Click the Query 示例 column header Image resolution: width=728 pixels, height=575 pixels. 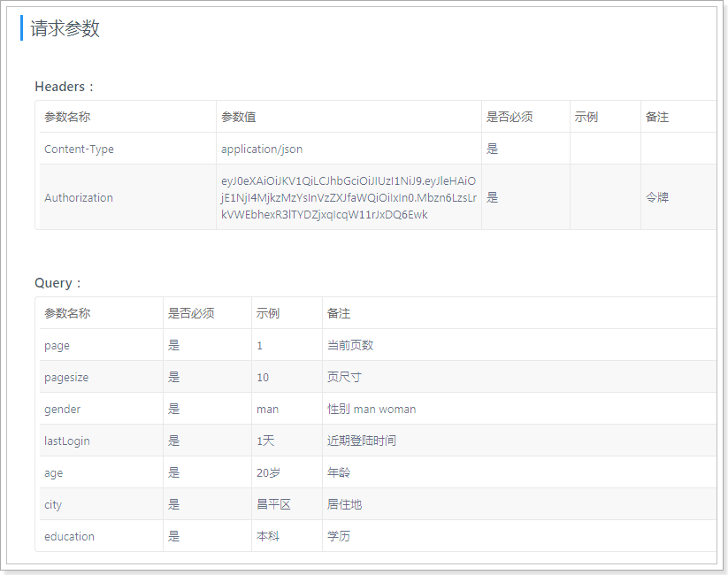coord(268,313)
